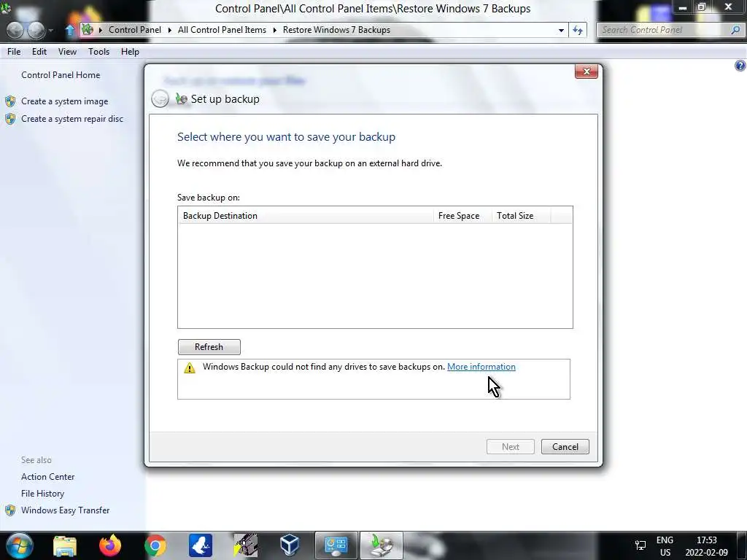Open File Explorer from the taskbar
This screenshot has width=747, height=560.
pyautogui.click(x=65, y=545)
